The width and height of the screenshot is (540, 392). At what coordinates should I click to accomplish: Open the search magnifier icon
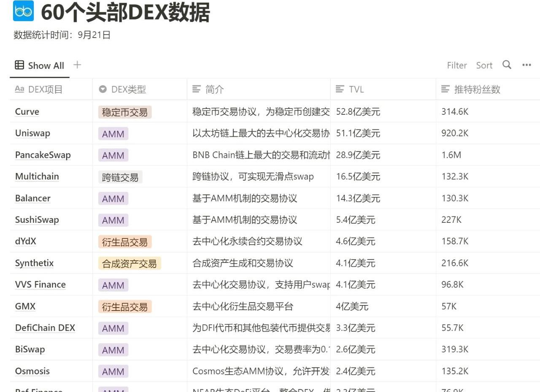click(x=507, y=65)
